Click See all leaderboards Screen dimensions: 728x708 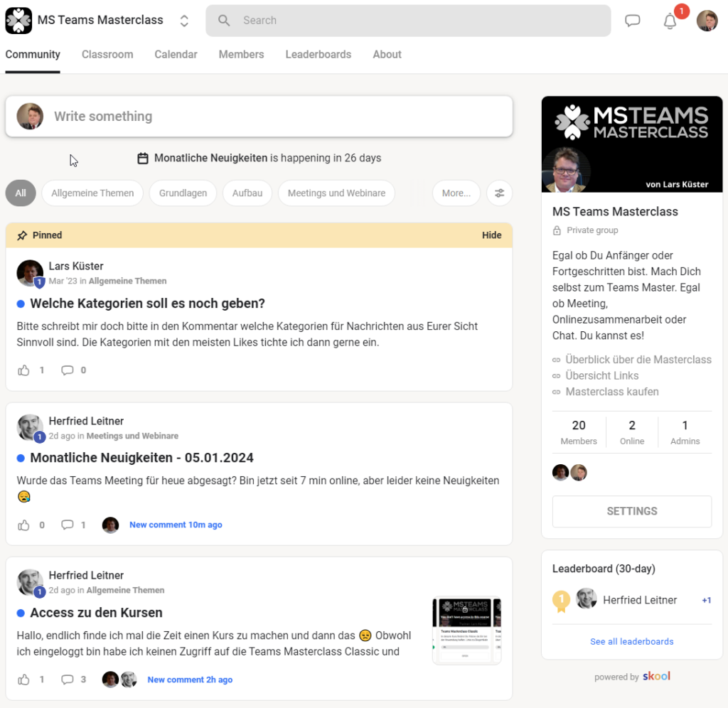(x=632, y=642)
